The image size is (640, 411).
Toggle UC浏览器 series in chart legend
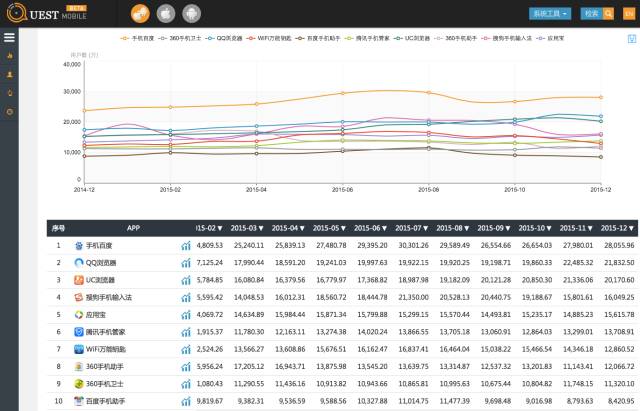[x=412, y=38]
